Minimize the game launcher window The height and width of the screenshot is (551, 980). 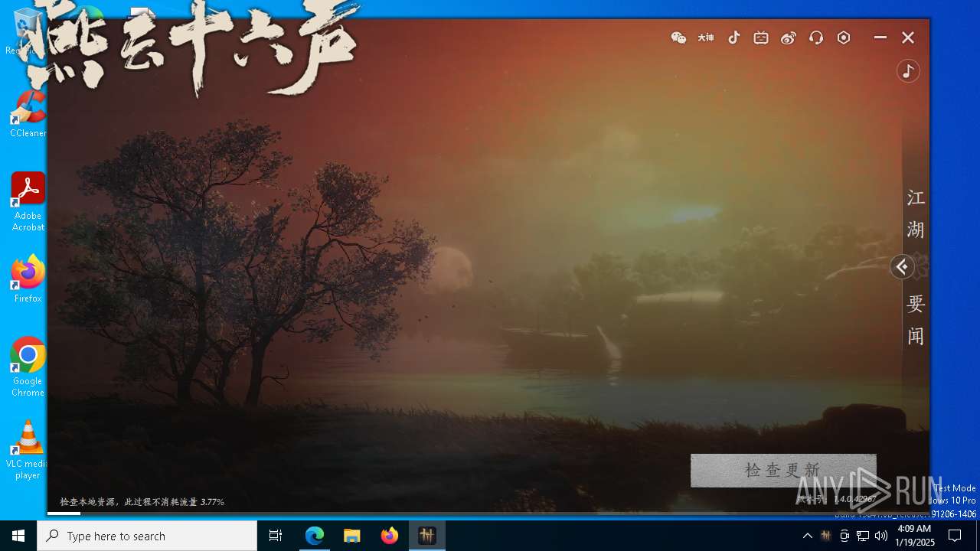[x=880, y=37]
